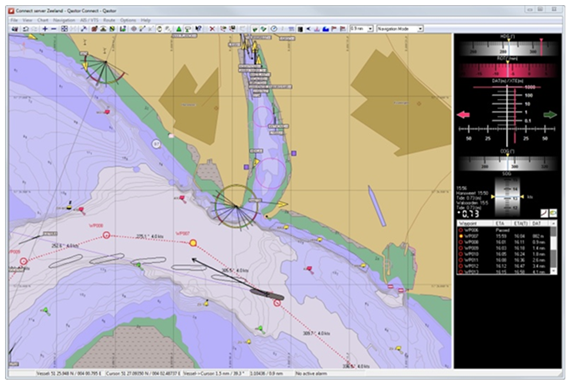Click the reddish-brown chart icon in toolbar

(94, 29)
